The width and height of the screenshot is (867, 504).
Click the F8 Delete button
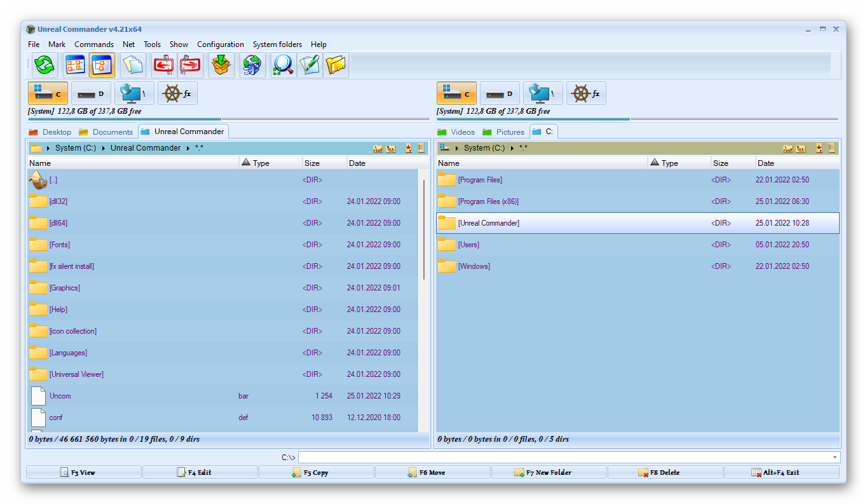(665, 472)
